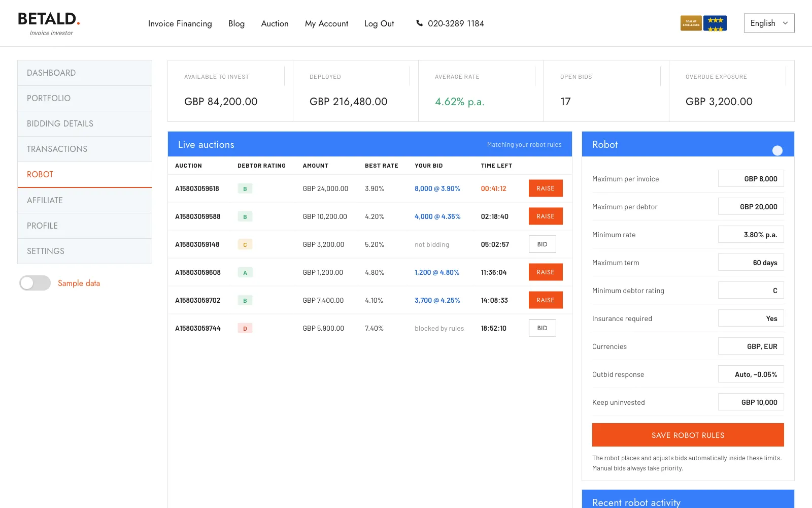Click the 'blocked by rules' status text
This screenshot has width=812, height=508.
pos(439,328)
